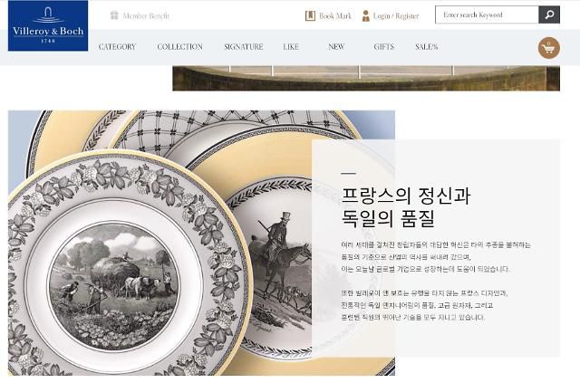Open the CATEGORY menu
The height and width of the screenshot is (392, 580).
tap(117, 47)
